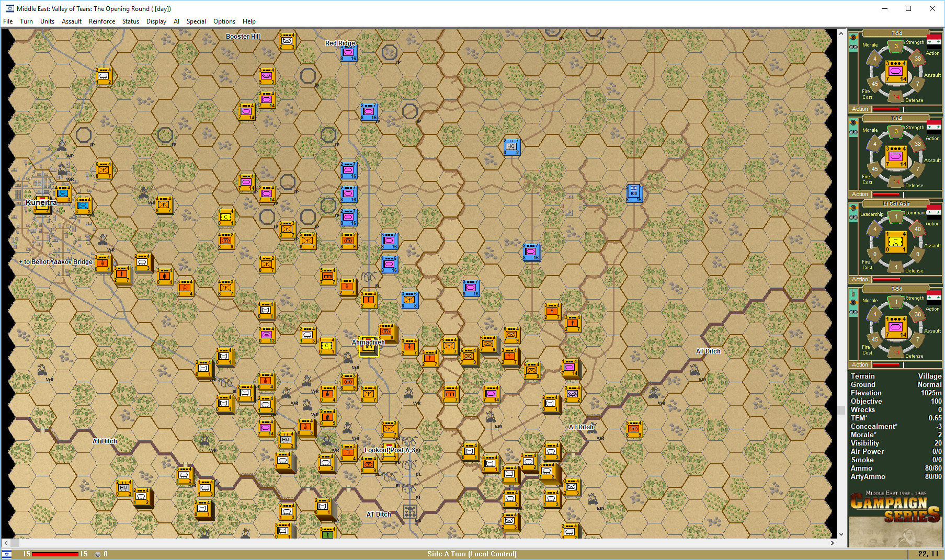
Task: Open the Reinforce menu
Action: click(x=102, y=21)
